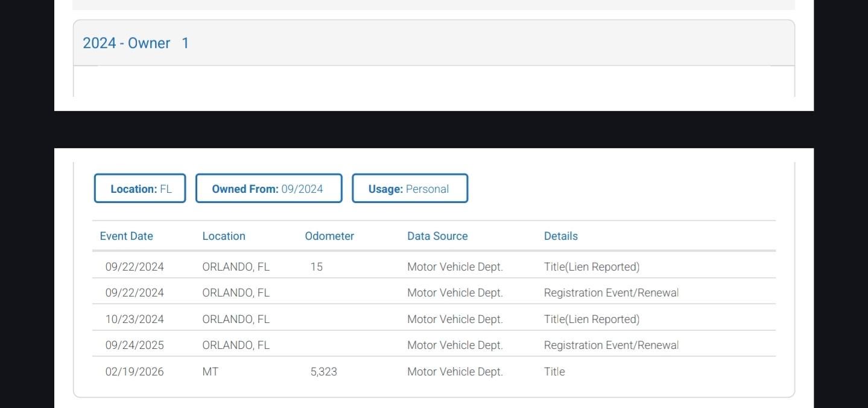Sort by the Event Date column header
The image size is (868, 408).
126,236
